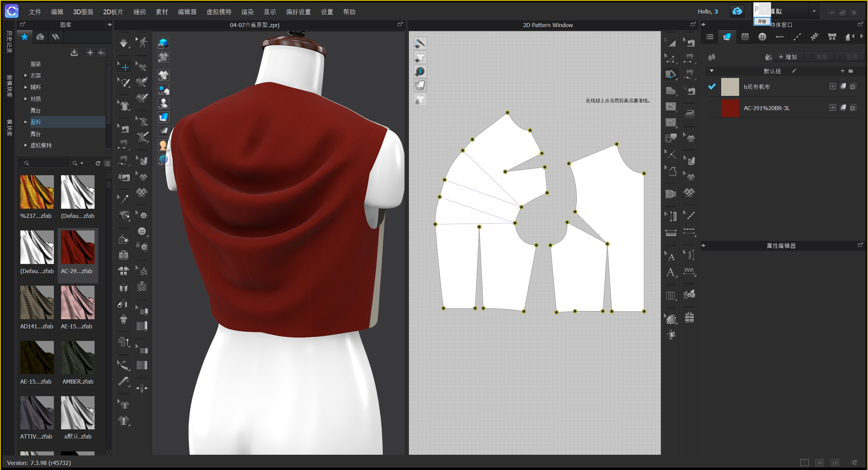Select the edit pattern points tool

(x=670, y=58)
